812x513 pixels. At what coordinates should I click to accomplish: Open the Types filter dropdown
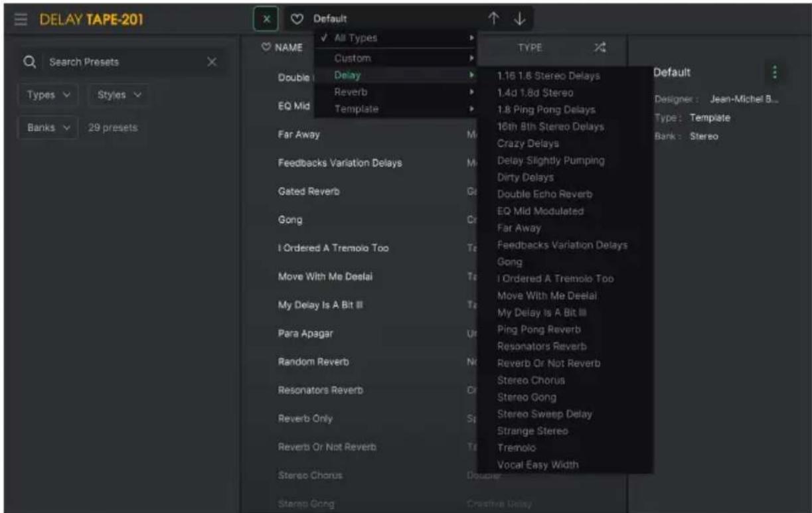pos(48,95)
